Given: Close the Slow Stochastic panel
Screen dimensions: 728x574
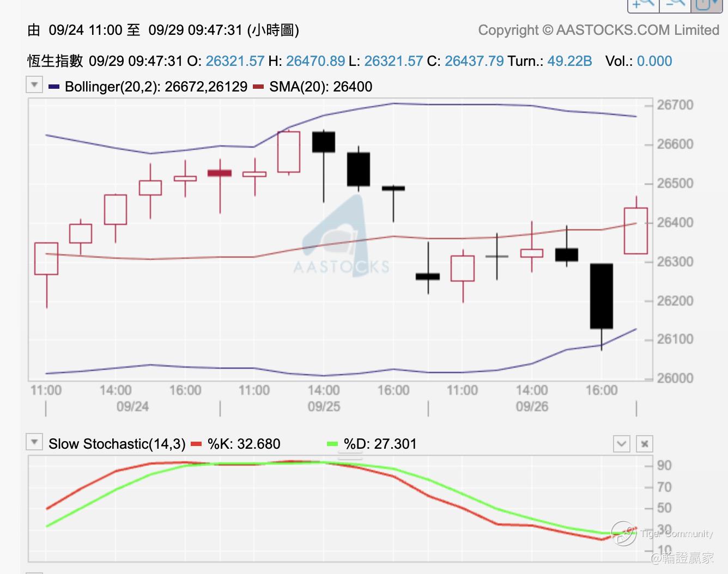Looking at the screenshot, I should pos(645,444).
